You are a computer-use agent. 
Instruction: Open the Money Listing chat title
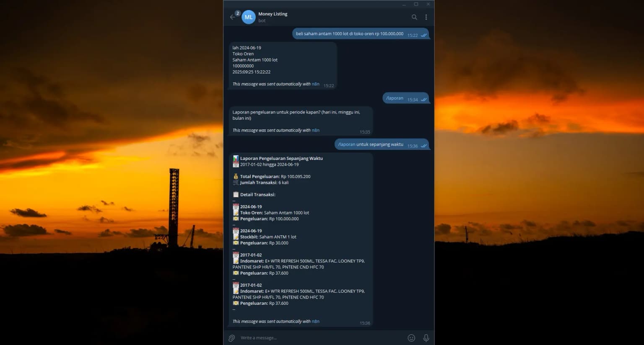click(273, 14)
